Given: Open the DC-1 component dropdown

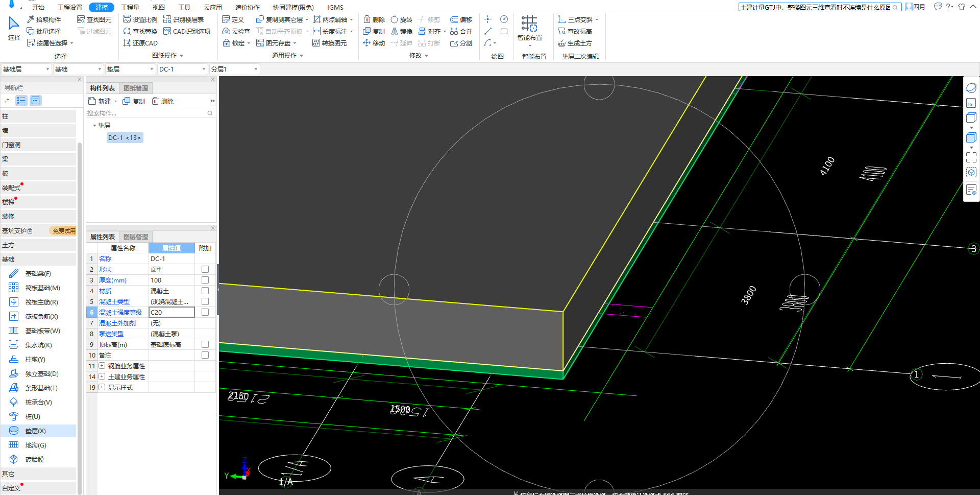Looking at the screenshot, I should [182, 69].
